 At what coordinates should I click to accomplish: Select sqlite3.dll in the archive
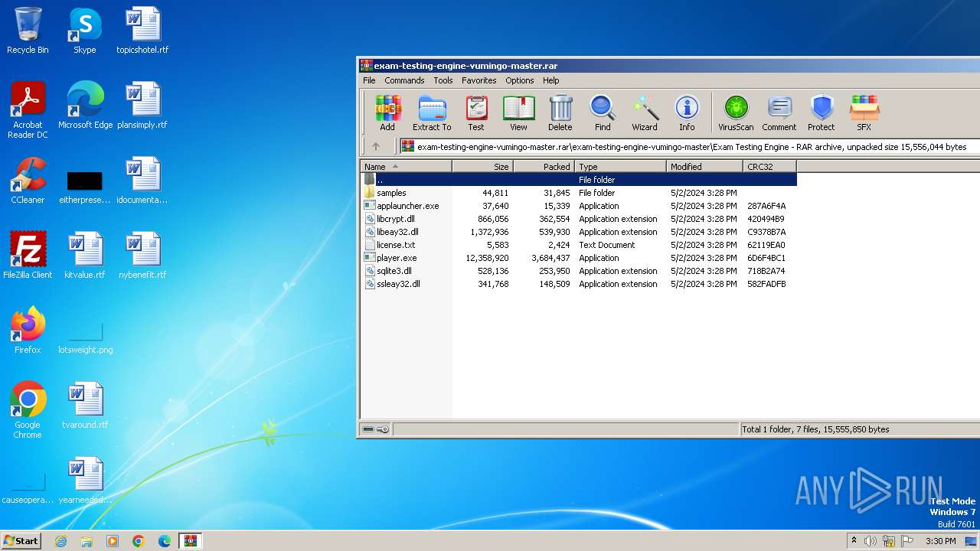point(579,271)
